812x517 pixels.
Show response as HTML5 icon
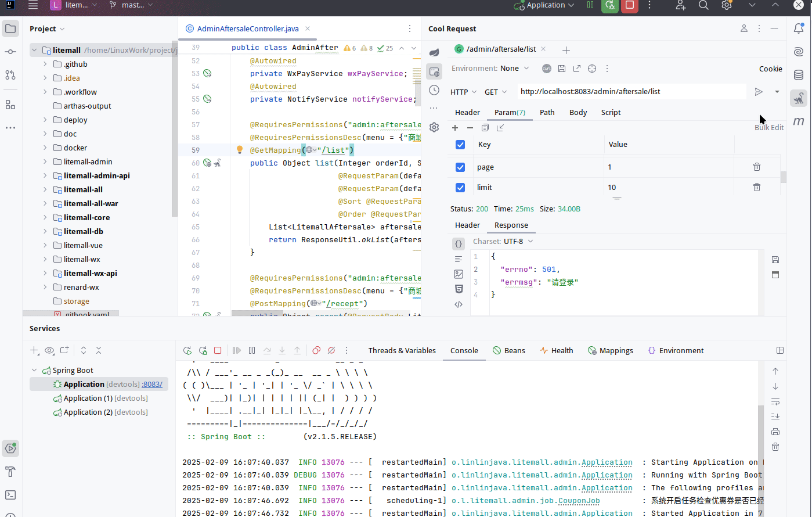pos(459,289)
